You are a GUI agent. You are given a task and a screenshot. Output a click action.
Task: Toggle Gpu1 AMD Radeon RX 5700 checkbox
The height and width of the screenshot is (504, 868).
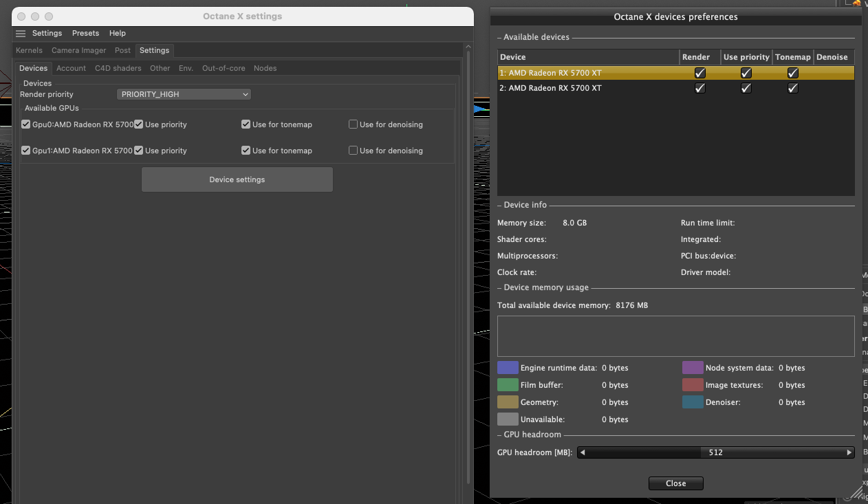(x=26, y=151)
